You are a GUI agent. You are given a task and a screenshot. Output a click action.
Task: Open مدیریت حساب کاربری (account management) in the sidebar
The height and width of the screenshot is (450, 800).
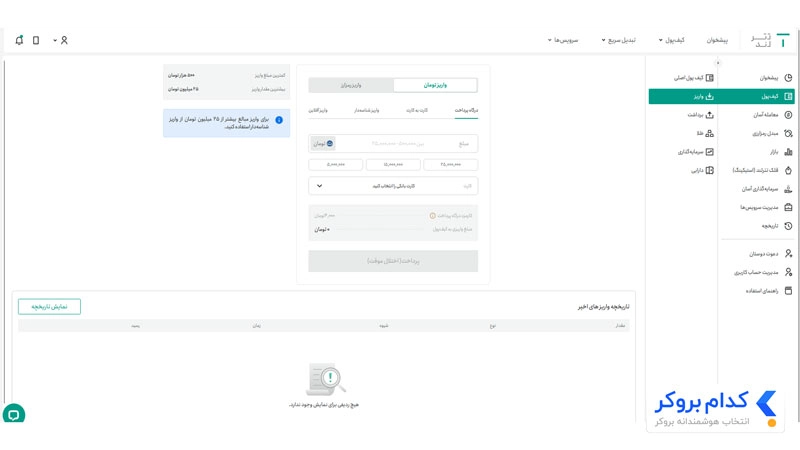pyautogui.click(x=762, y=272)
